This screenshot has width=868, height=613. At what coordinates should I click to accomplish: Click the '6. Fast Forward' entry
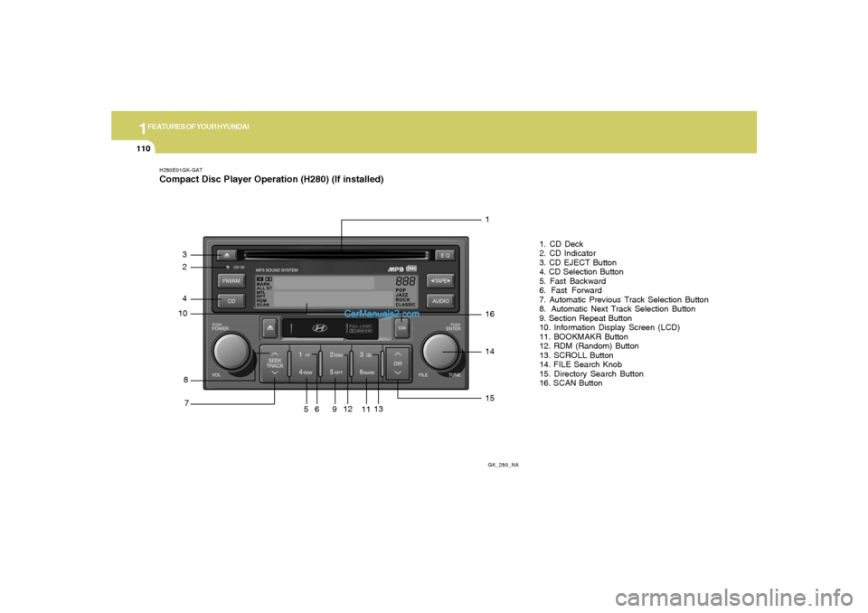tap(571, 290)
